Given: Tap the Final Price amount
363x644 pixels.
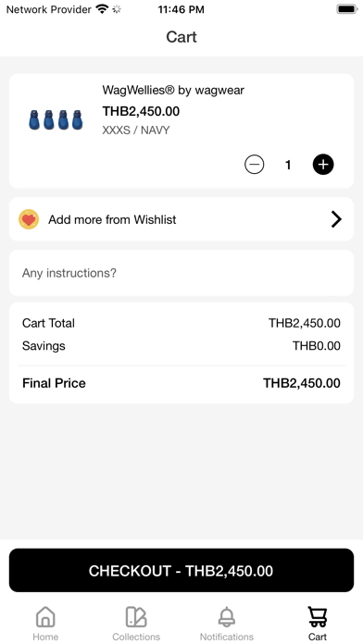Looking at the screenshot, I should (x=302, y=383).
